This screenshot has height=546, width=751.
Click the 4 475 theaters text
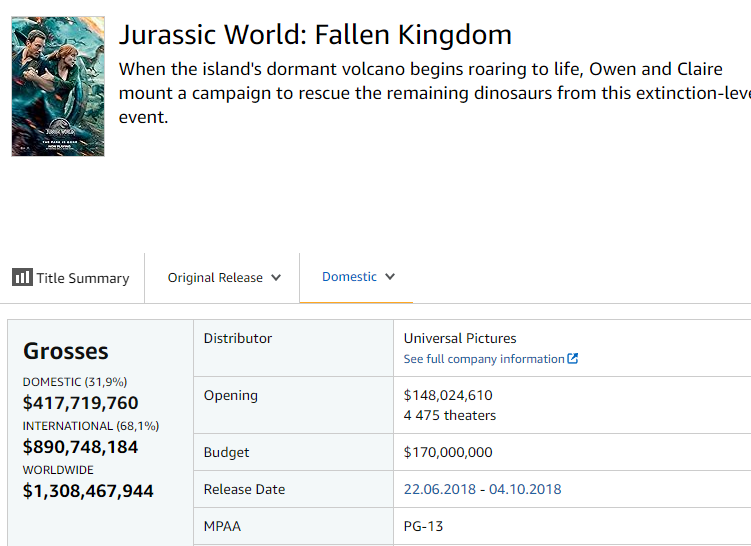(450, 415)
